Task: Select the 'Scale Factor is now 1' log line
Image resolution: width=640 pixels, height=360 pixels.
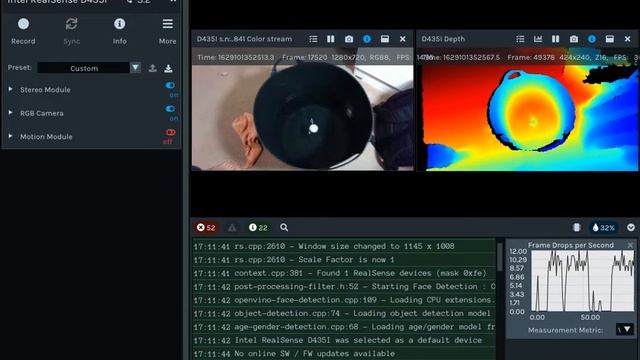Action: point(344,260)
